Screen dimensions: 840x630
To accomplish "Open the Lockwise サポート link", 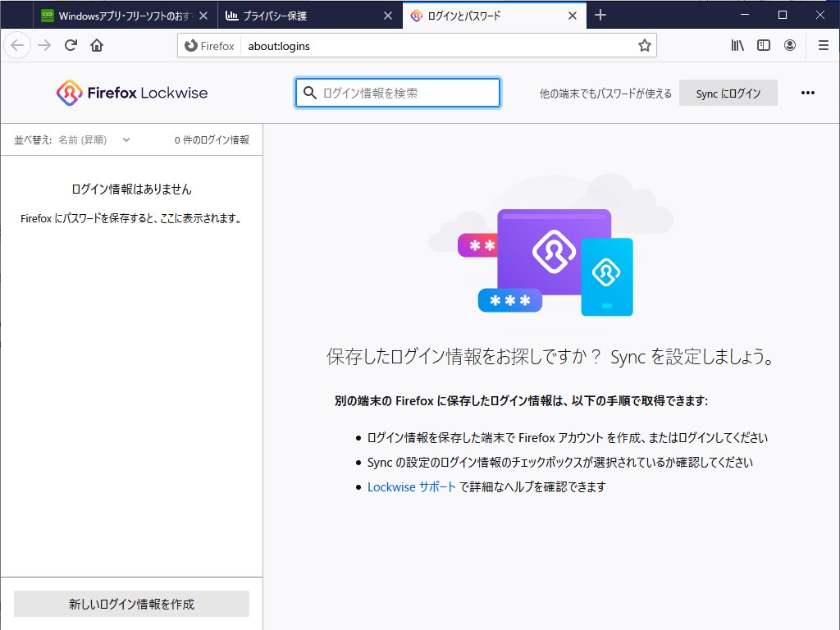I will pos(411,486).
